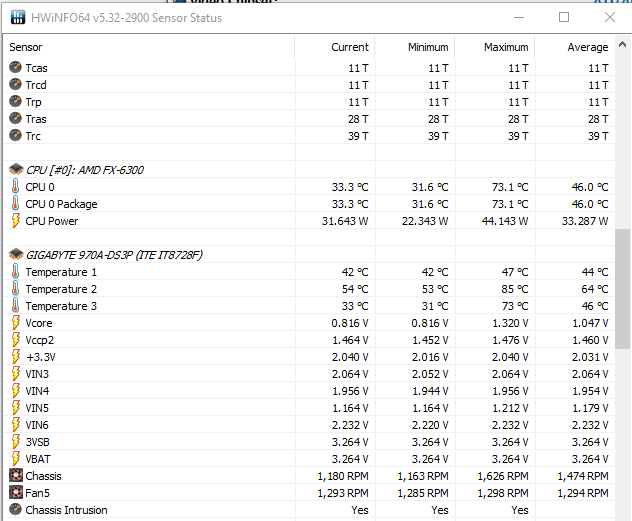Click VIN5 maximum value 1.212 V

pyautogui.click(x=510, y=408)
